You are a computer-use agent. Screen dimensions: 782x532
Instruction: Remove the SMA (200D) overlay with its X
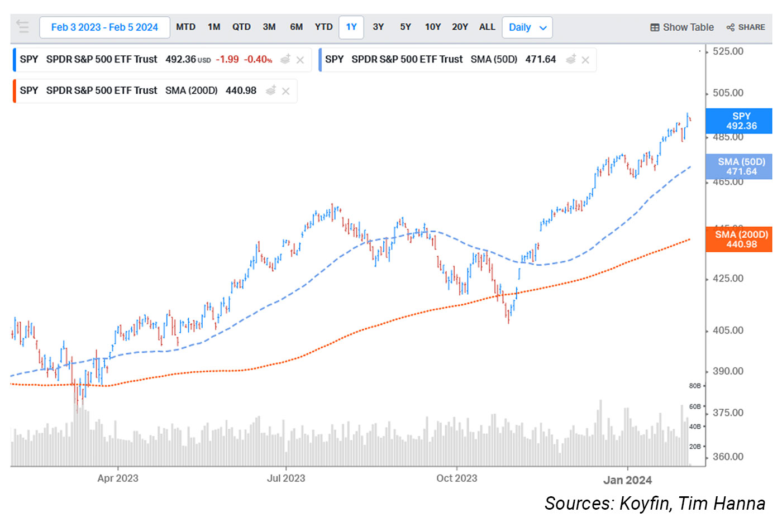point(285,90)
